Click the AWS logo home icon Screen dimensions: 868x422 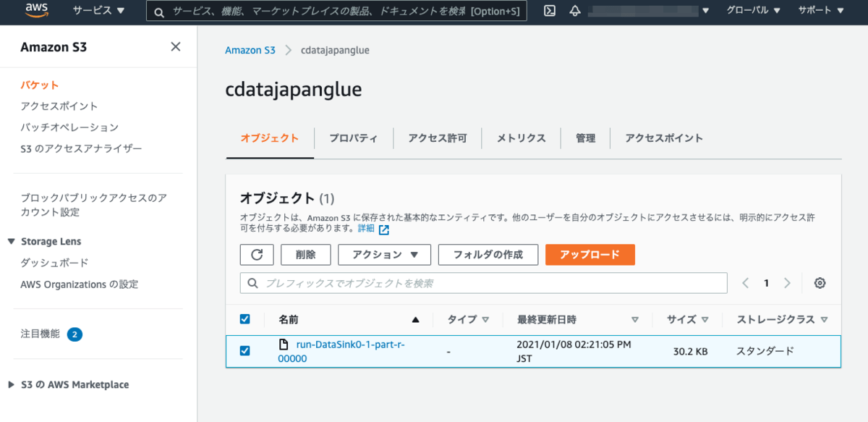[x=36, y=10]
